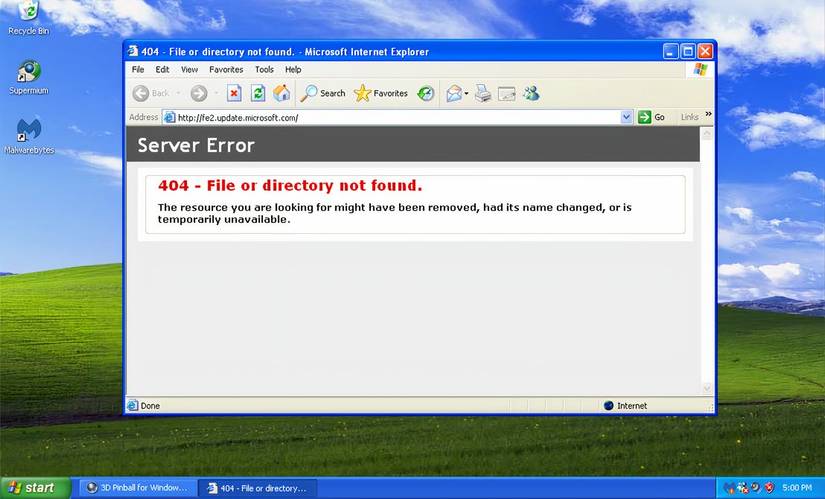Select the Recycle Bin desktop icon

tap(28, 18)
